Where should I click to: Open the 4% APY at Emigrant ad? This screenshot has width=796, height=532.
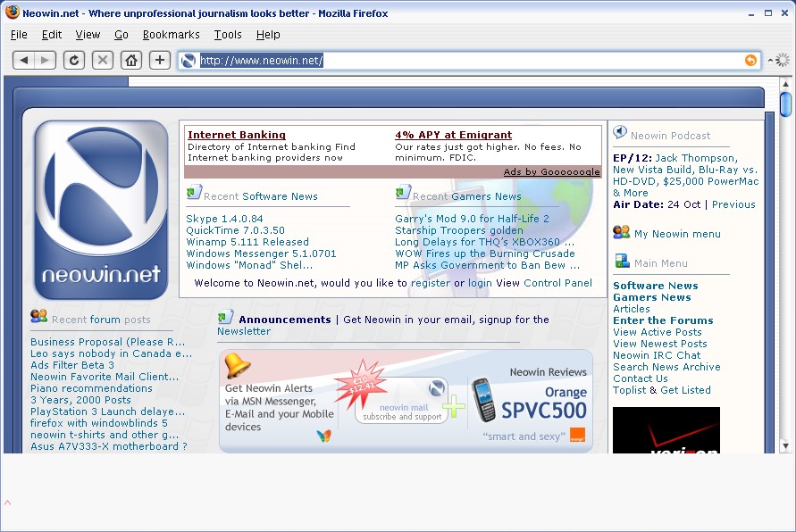point(453,135)
